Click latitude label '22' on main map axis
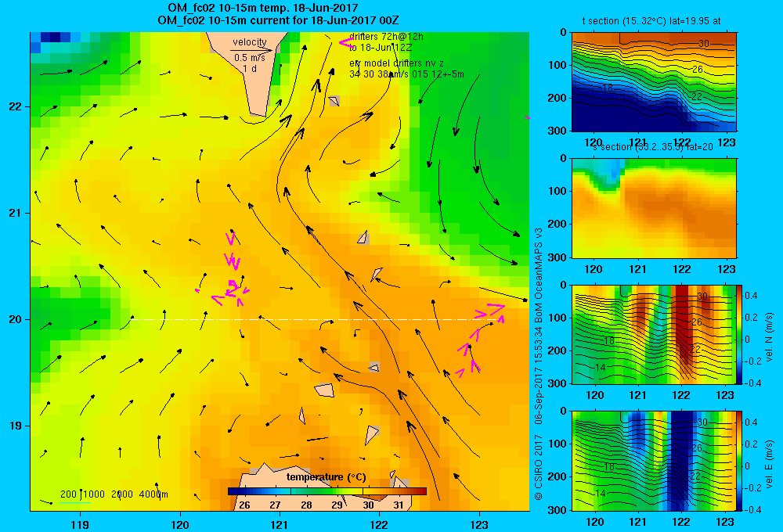Screen dimensions: 783x532 [15, 107]
